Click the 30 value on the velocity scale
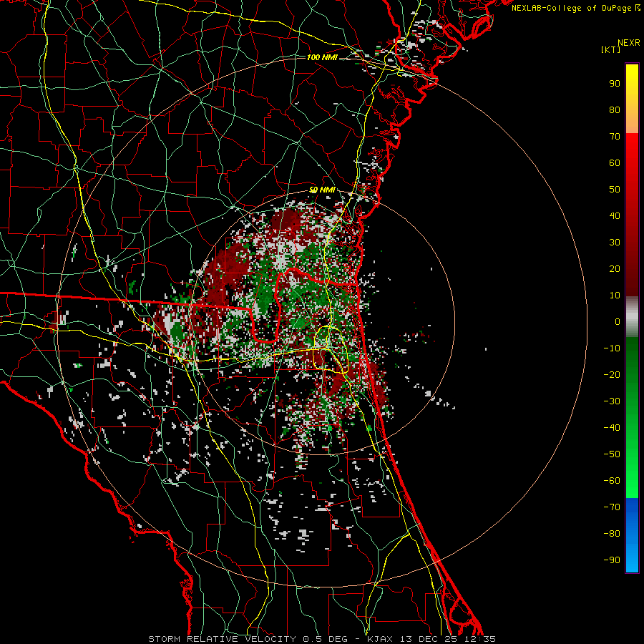The image size is (644, 644). (615, 243)
